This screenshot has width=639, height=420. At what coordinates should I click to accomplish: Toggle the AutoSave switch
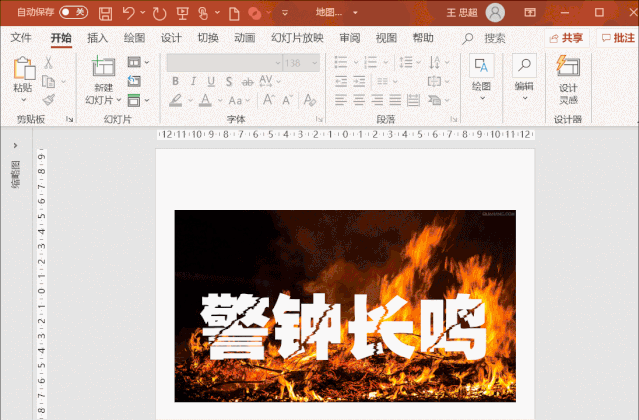point(73,12)
